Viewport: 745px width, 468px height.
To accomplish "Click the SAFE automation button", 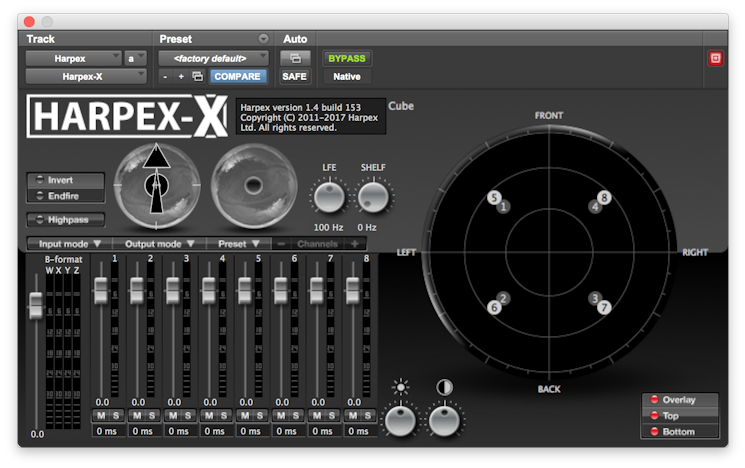I will (x=295, y=76).
